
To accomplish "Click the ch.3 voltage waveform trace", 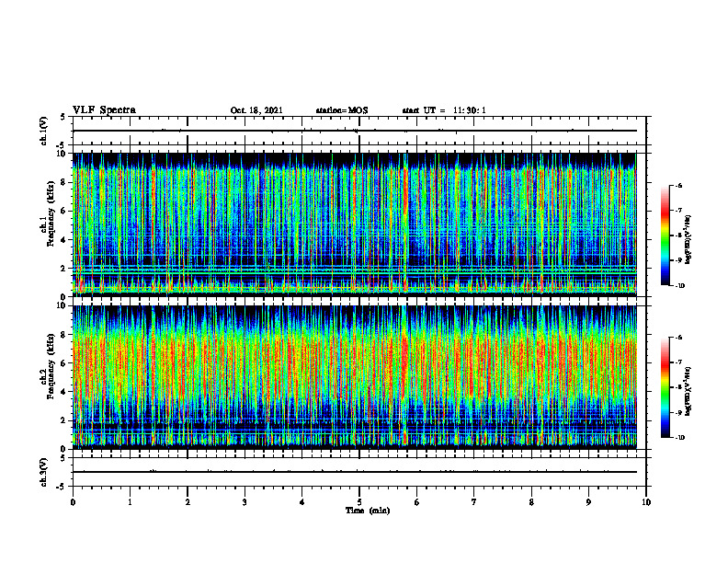I will (x=355, y=472).
